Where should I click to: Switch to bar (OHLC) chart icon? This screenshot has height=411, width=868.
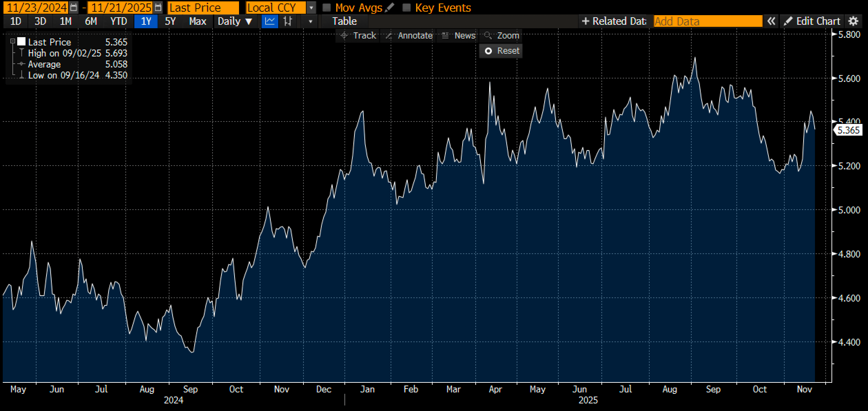tap(287, 21)
